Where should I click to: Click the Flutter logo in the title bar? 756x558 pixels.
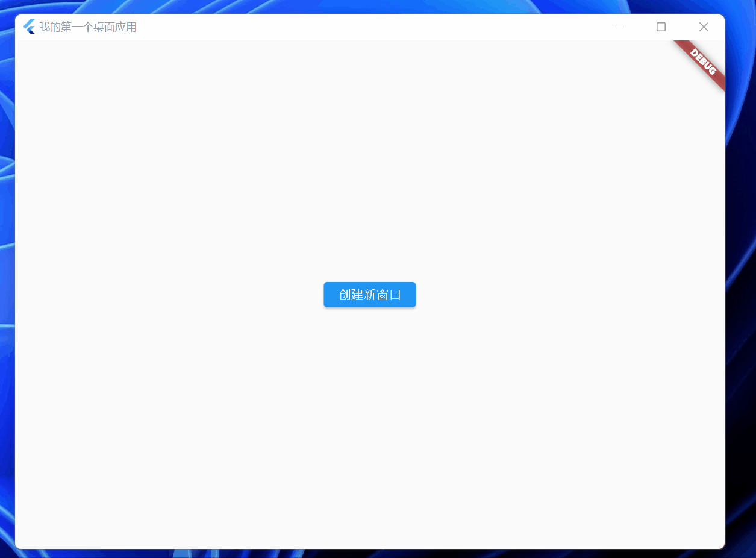pos(29,27)
